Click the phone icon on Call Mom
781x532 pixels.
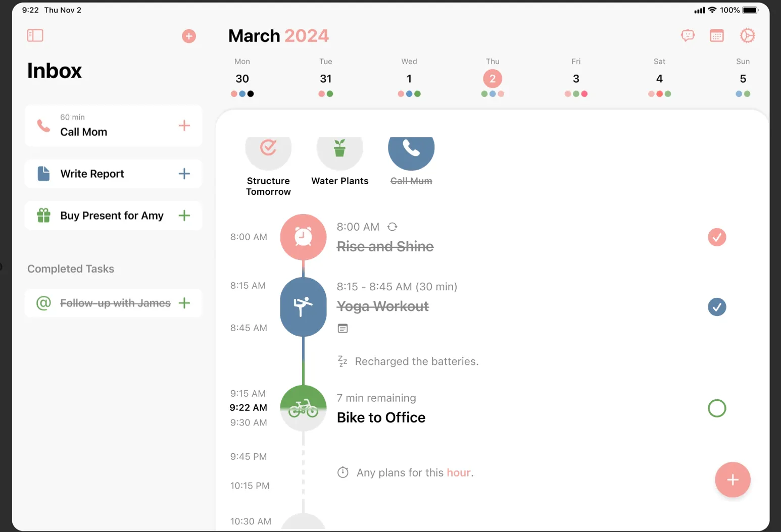coord(44,126)
